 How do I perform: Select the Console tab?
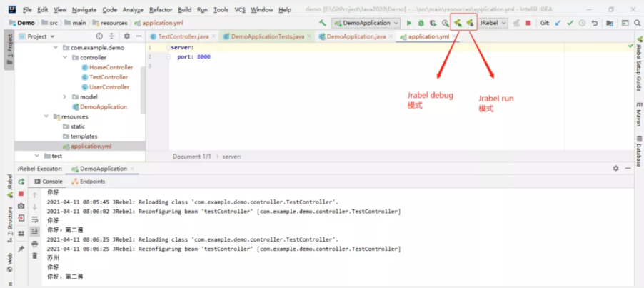[x=49, y=182]
